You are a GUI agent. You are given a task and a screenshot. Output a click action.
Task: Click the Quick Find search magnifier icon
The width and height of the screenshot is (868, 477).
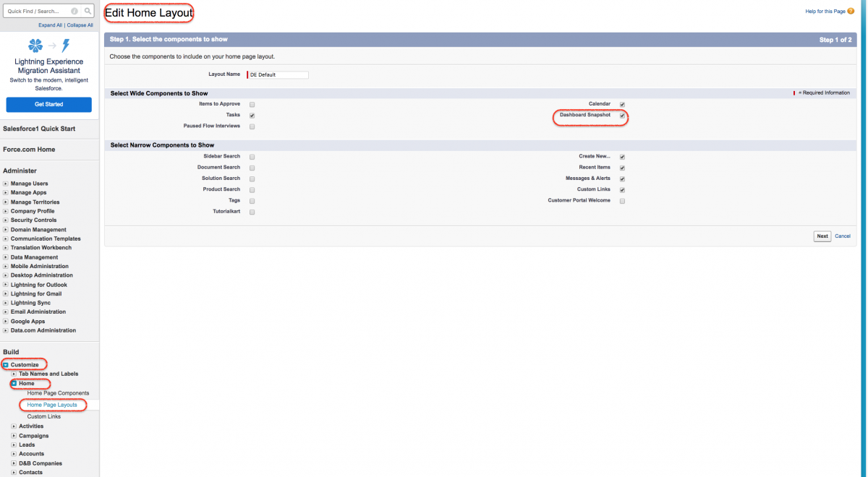click(88, 12)
